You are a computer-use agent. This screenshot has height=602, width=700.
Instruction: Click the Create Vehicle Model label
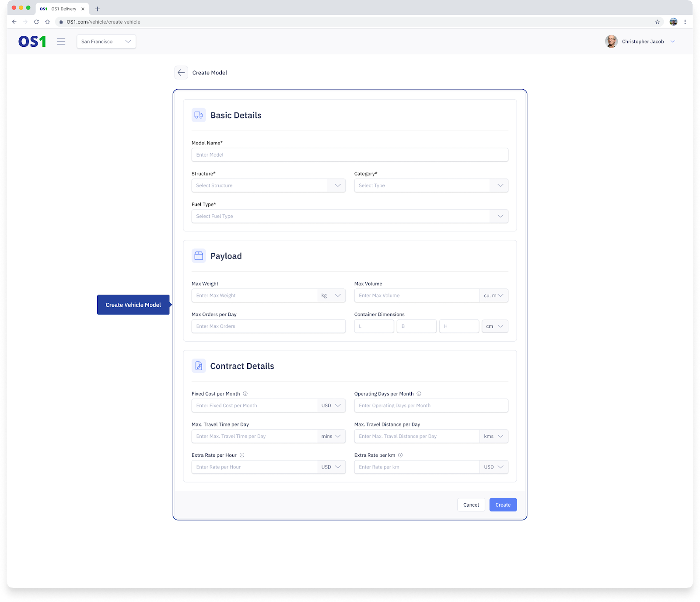click(133, 305)
